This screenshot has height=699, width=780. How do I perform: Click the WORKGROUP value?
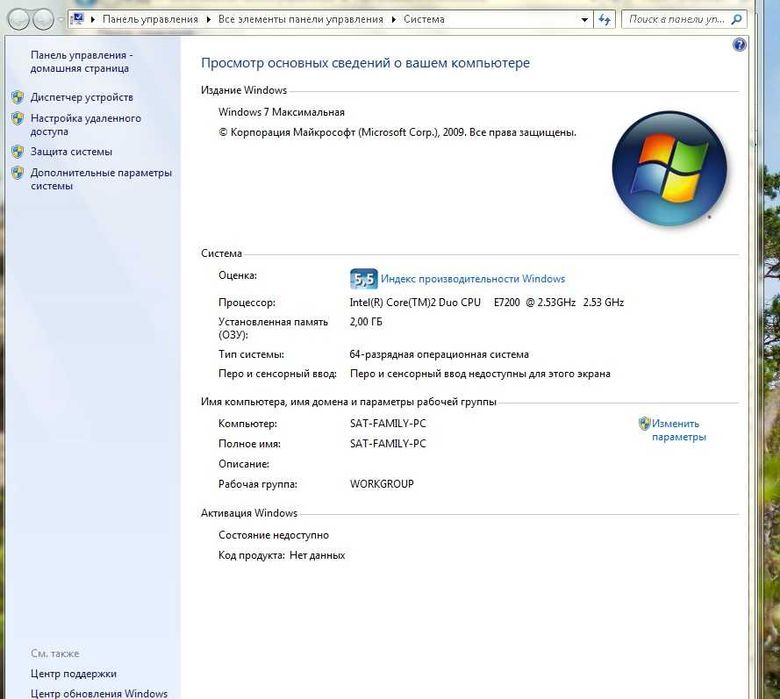[382, 484]
